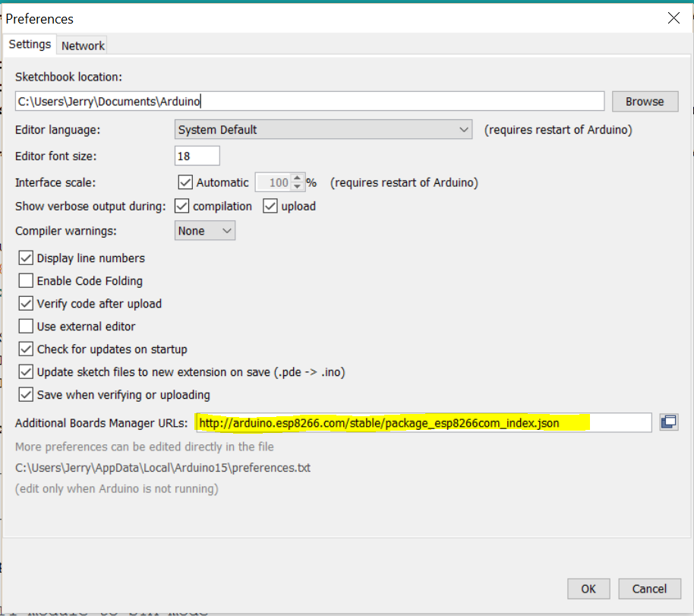694x616 pixels.
Task: Click the 'Sketchbook location:' label
Action: point(68,77)
